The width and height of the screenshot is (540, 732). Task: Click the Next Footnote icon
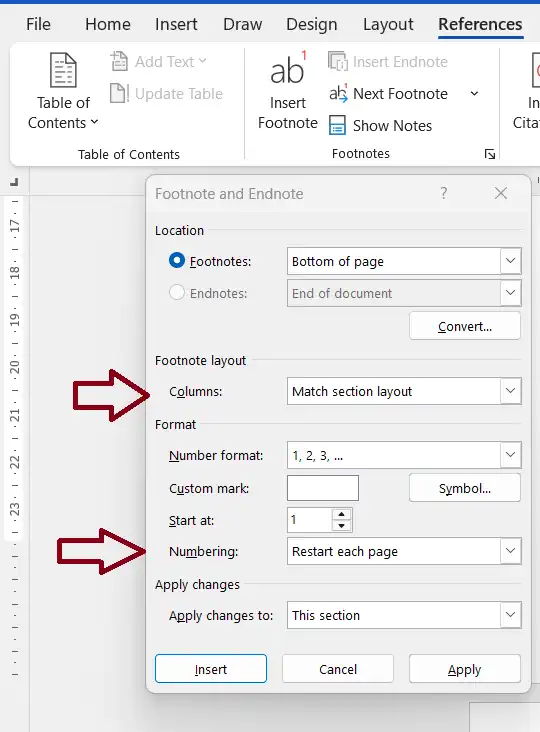tap(338, 93)
